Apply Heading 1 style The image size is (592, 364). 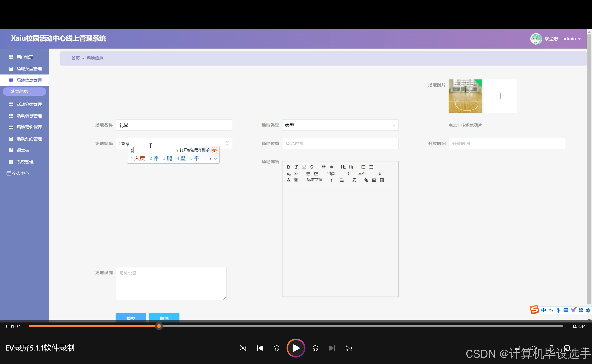[343, 167]
